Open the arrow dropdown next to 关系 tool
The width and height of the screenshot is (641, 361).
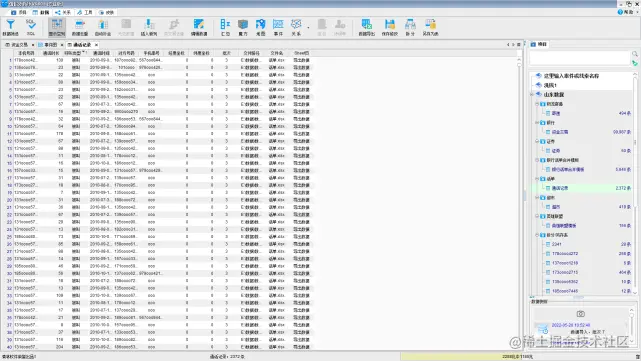pos(308,28)
